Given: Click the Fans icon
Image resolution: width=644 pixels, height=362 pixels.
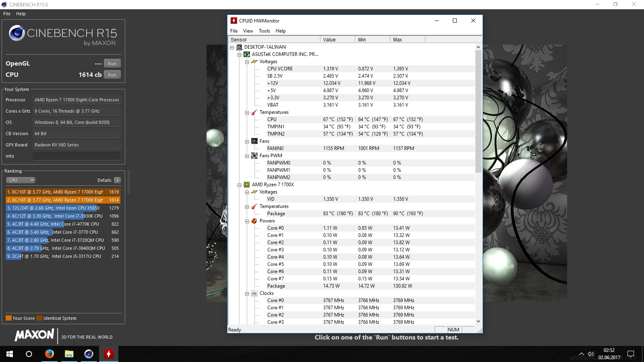Looking at the screenshot, I should pyautogui.click(x=254, y=141).
